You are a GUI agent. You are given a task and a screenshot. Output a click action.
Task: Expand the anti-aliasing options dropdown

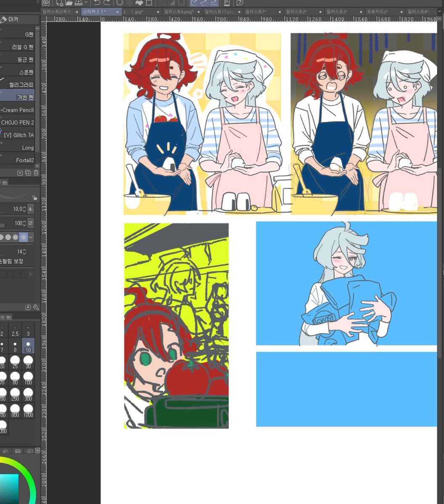coord(31,237)
